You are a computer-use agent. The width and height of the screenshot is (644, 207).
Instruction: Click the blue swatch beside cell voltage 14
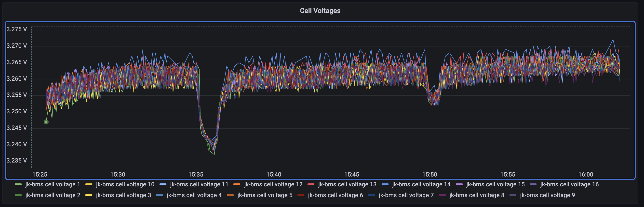click(385, 184)
